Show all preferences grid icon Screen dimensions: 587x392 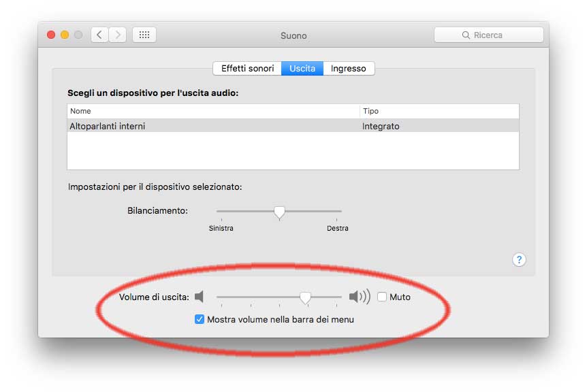[144, 35]
